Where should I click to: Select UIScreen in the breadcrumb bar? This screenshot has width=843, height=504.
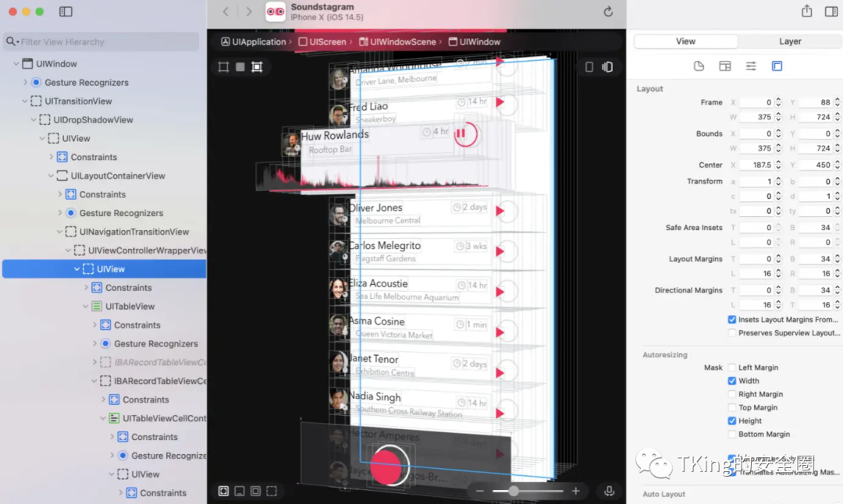[322, 42]
